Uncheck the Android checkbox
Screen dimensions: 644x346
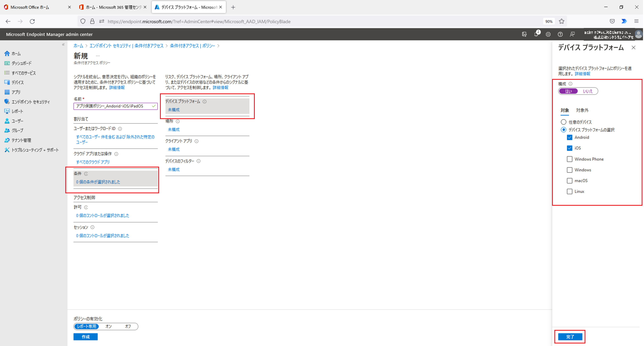click(x=569, y=137)
